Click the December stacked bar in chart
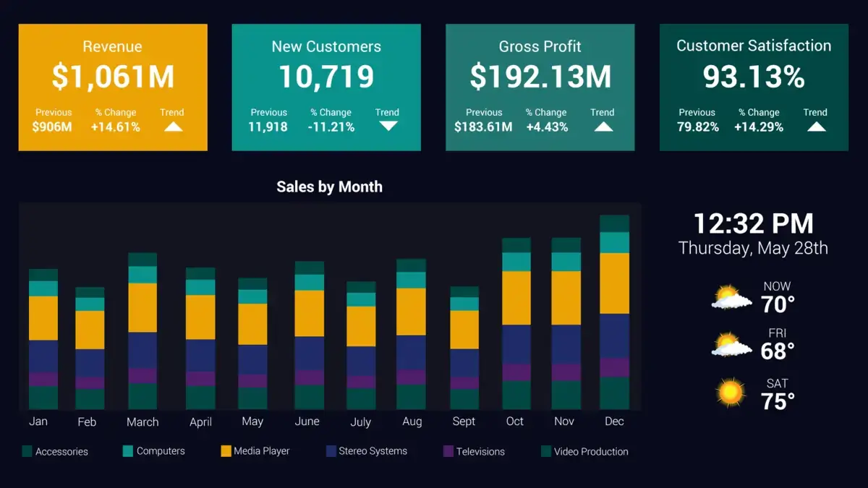868x488 pixels. click(x=614, y=311)
